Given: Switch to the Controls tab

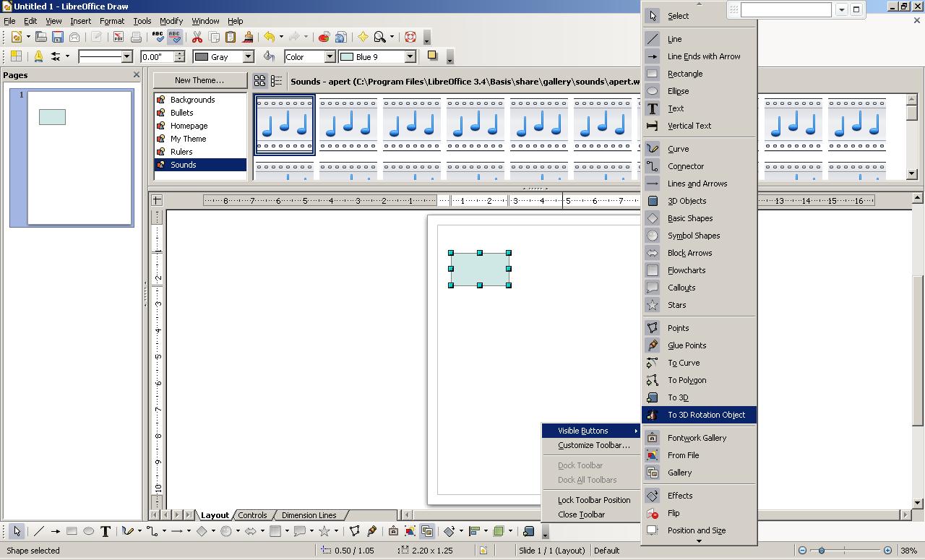Looking at the screenshot, I should point(252,515).
